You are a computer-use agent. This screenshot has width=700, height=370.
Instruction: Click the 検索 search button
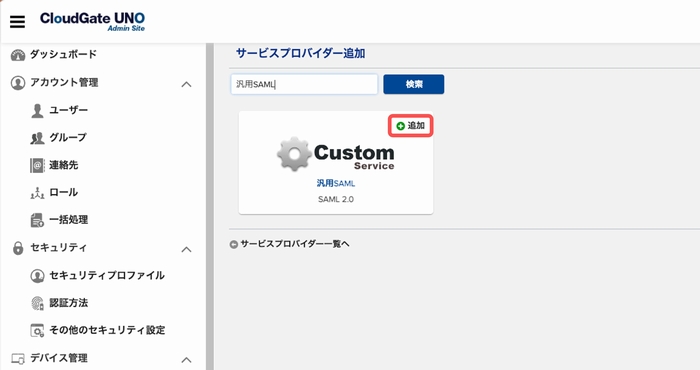414,84
